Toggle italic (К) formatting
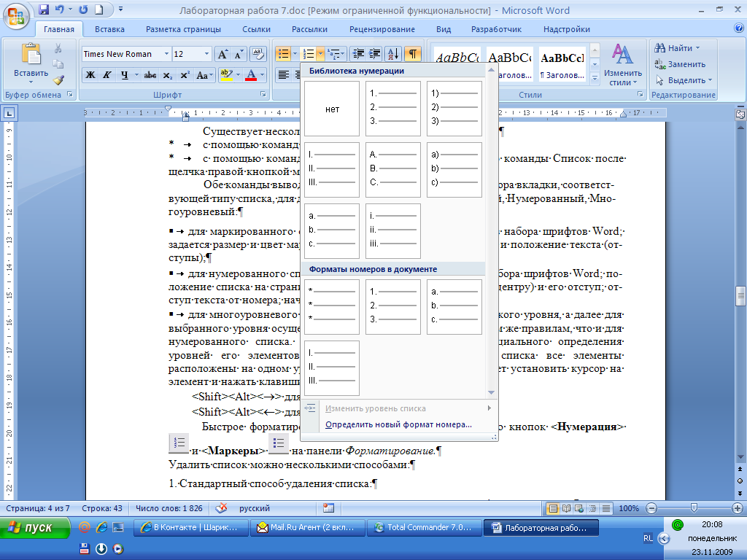Viewport: 747px width, 560px height. click(x=107, y=75)
